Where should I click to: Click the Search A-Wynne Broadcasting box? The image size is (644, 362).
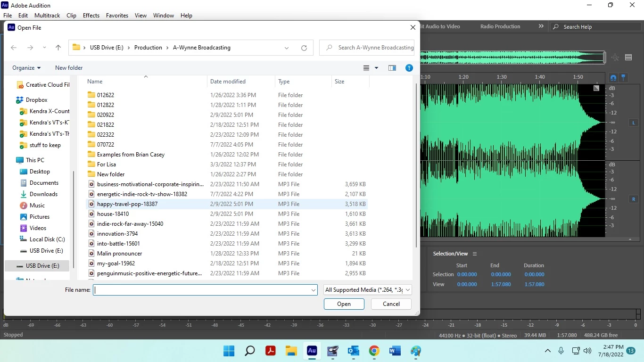[x=367, y=48]
